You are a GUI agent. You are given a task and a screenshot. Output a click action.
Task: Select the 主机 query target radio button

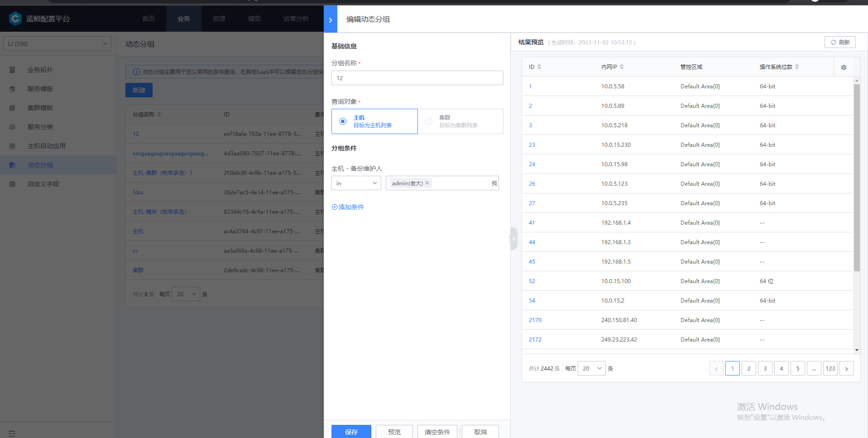click(343, 121)
